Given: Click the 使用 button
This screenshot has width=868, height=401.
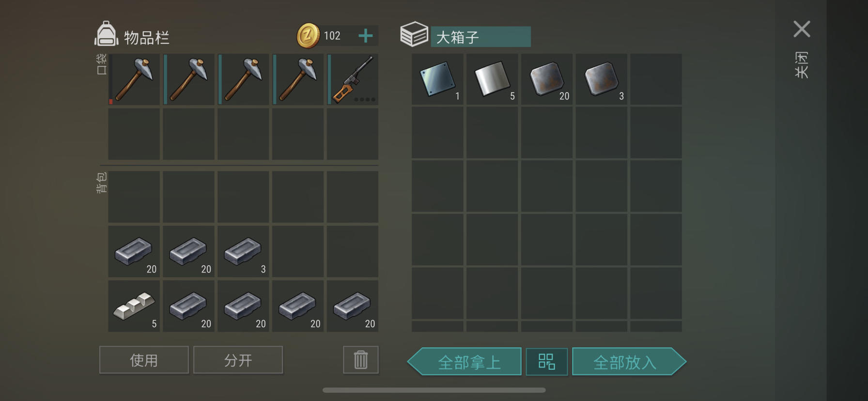Looking at the screenshot, I should point(144,360).
